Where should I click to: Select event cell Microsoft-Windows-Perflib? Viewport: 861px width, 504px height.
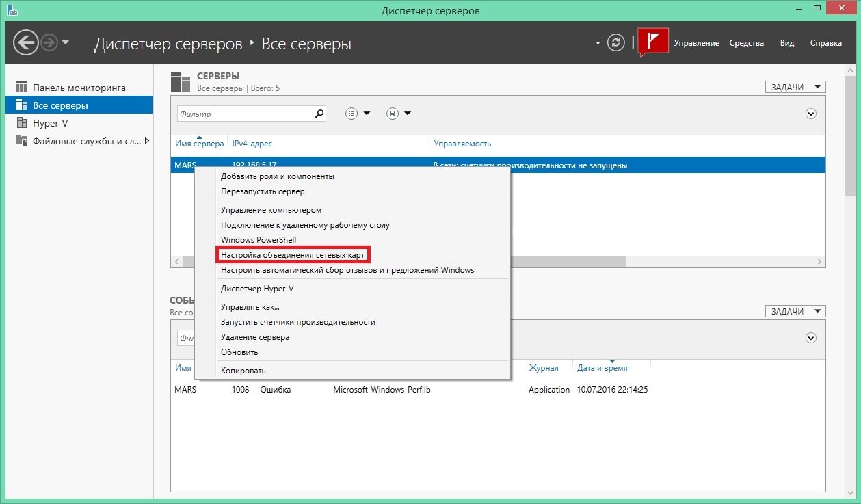pos(382,390)
